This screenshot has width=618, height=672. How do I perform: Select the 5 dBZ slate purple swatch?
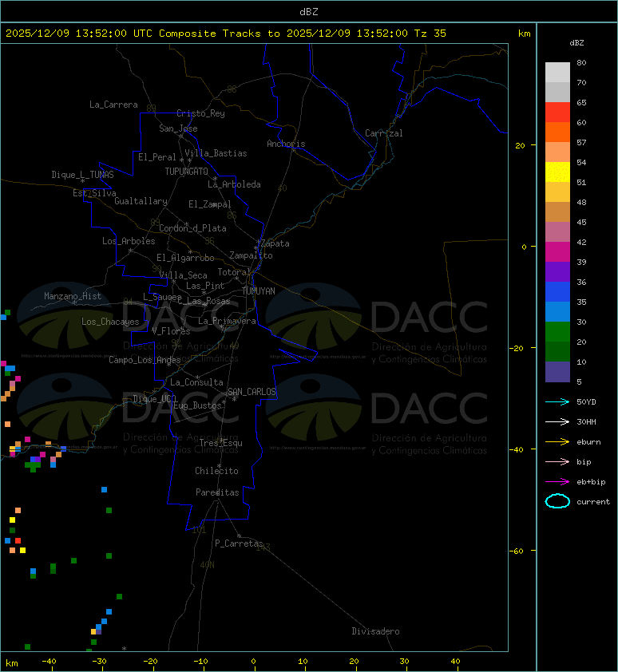tap(557, 372)
